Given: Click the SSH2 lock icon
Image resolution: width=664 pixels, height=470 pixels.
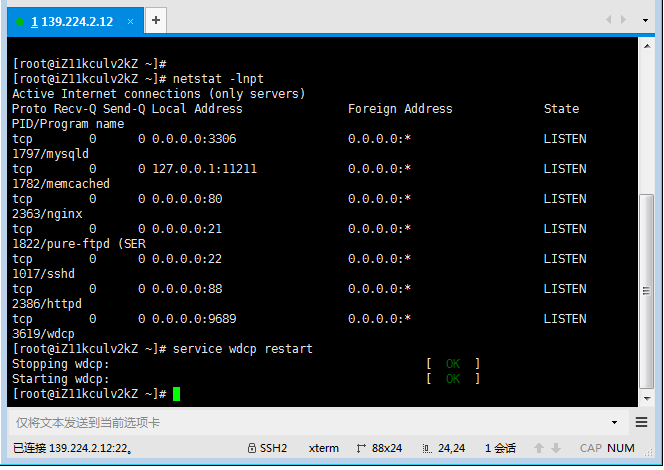Looking at the screenshot, I should tap(252, 448).
